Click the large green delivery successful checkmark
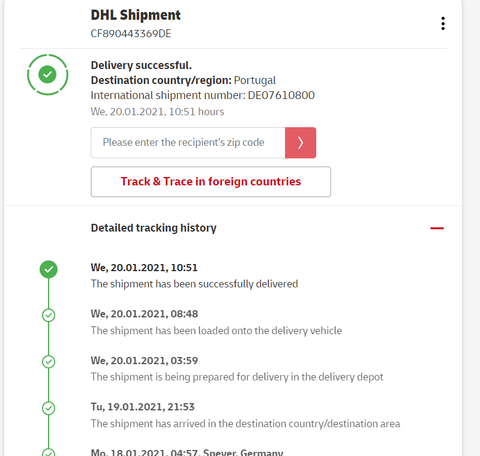Image resolution: width=480 pixels, height=456 pixels. (x=48, y=74)
